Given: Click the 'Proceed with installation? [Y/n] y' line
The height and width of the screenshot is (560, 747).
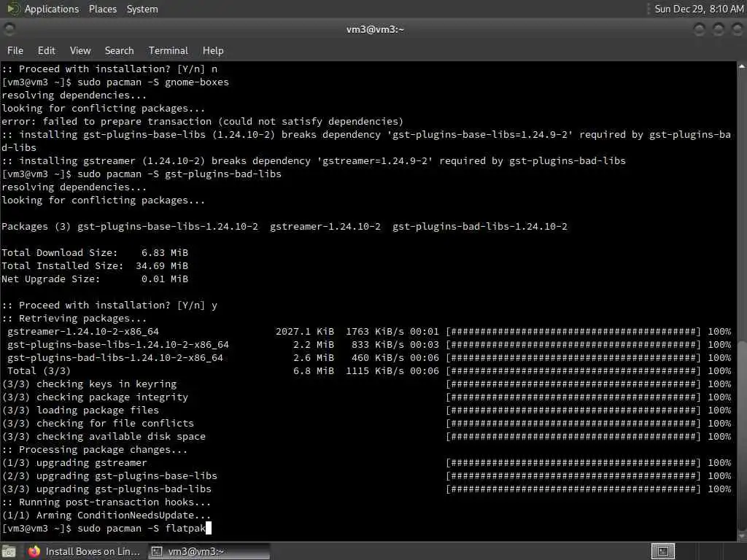Looking at the screenshot, I should 109,305.
